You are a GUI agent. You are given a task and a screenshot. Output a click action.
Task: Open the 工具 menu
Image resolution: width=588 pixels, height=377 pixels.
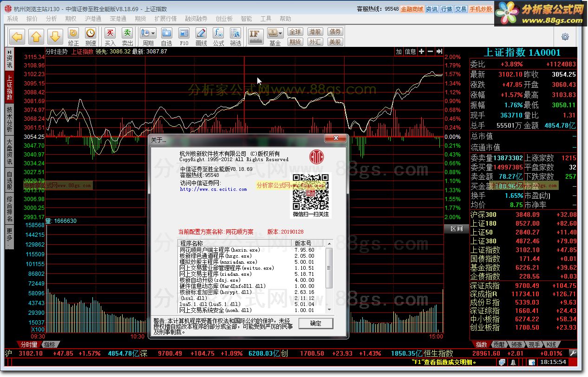click(266, 19)
